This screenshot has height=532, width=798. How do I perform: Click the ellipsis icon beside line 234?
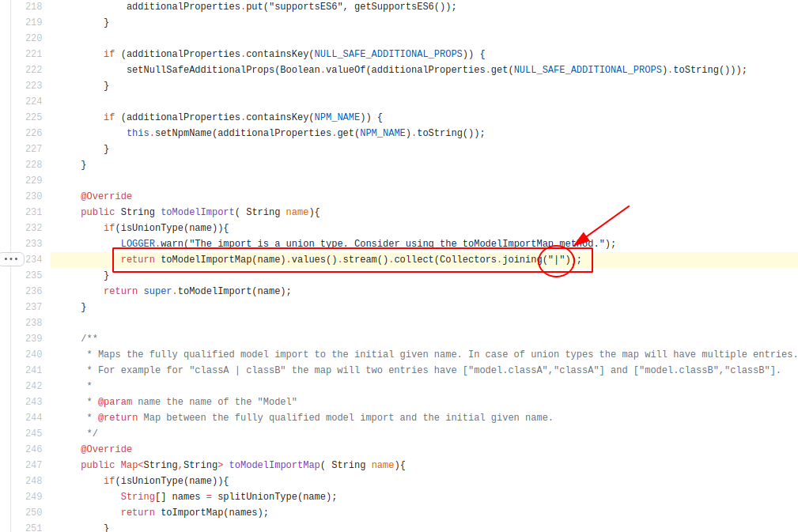(x=11, y=258)
